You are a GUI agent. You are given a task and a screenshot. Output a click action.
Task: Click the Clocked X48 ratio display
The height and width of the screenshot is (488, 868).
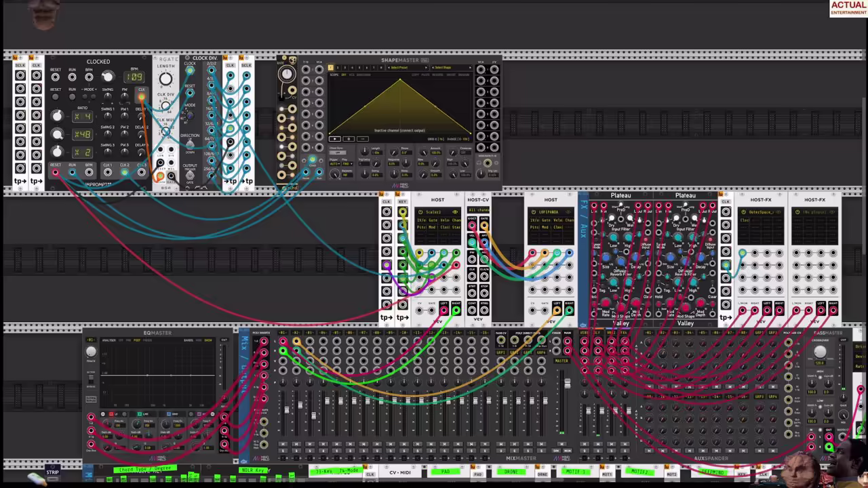click(83, 134)
